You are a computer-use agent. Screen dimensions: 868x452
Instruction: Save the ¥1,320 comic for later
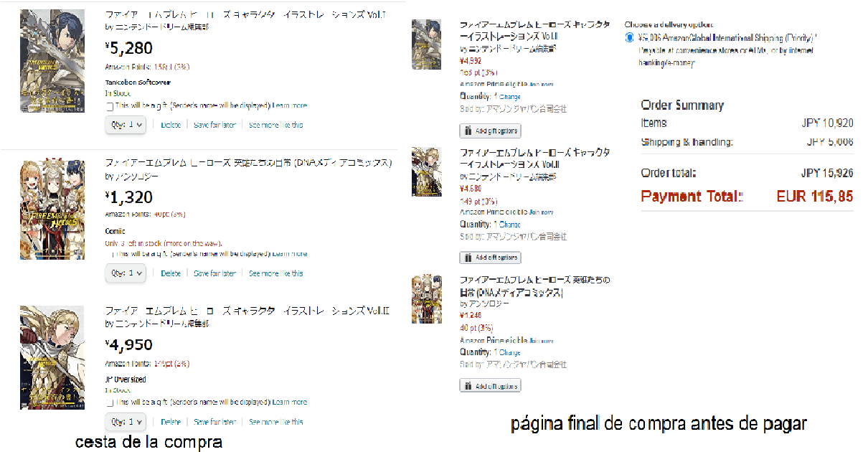[214, 273]
